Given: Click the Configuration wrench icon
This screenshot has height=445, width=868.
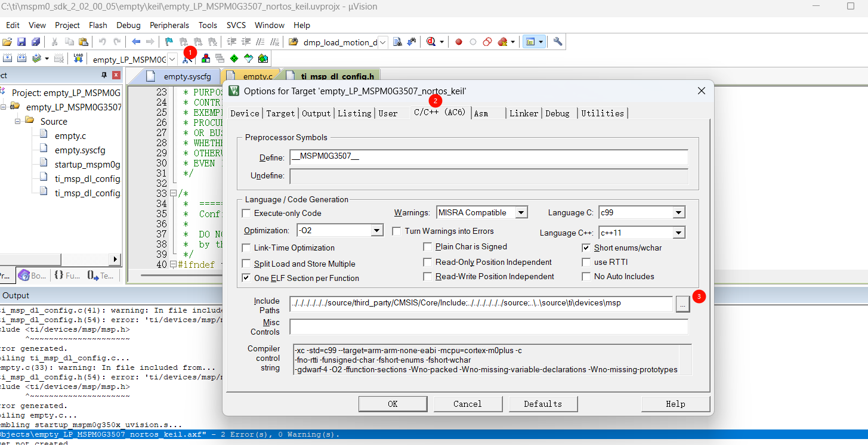Looking at the screenshot, I should pos(558,42).
